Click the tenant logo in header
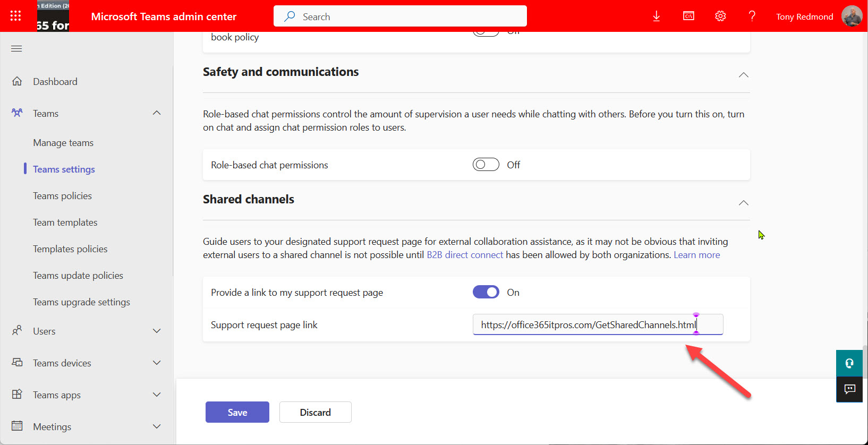 click(53, 16)
